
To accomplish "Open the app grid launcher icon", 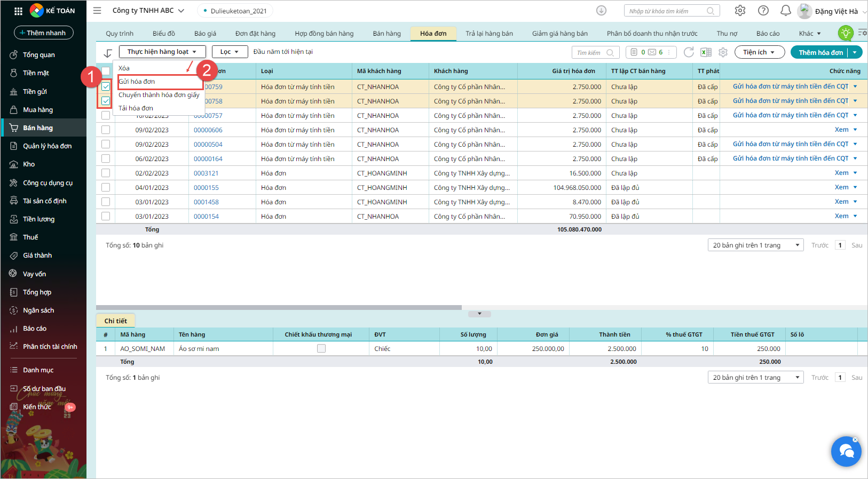I will (18, 11).
